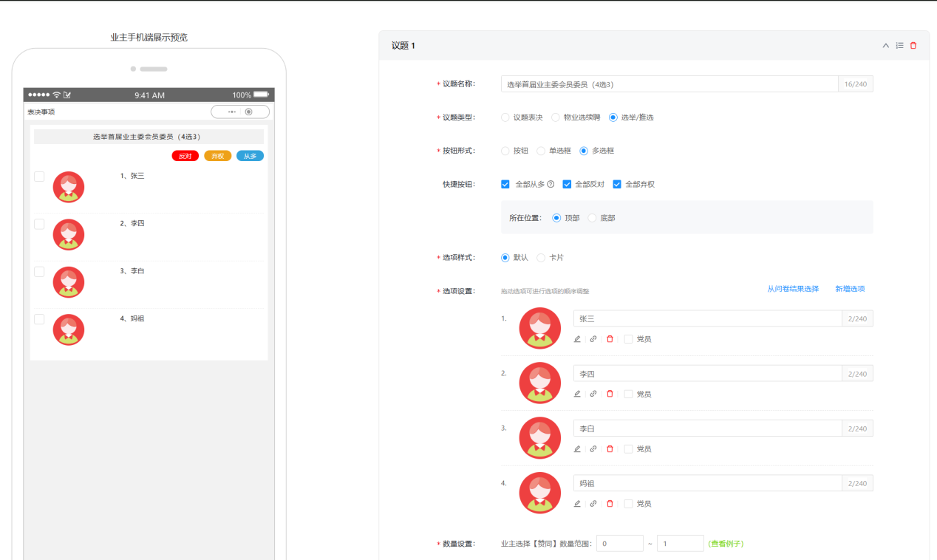Open 从问卷结果选择 link
Viewport: 937px width, 560px height.
[793, 289]
